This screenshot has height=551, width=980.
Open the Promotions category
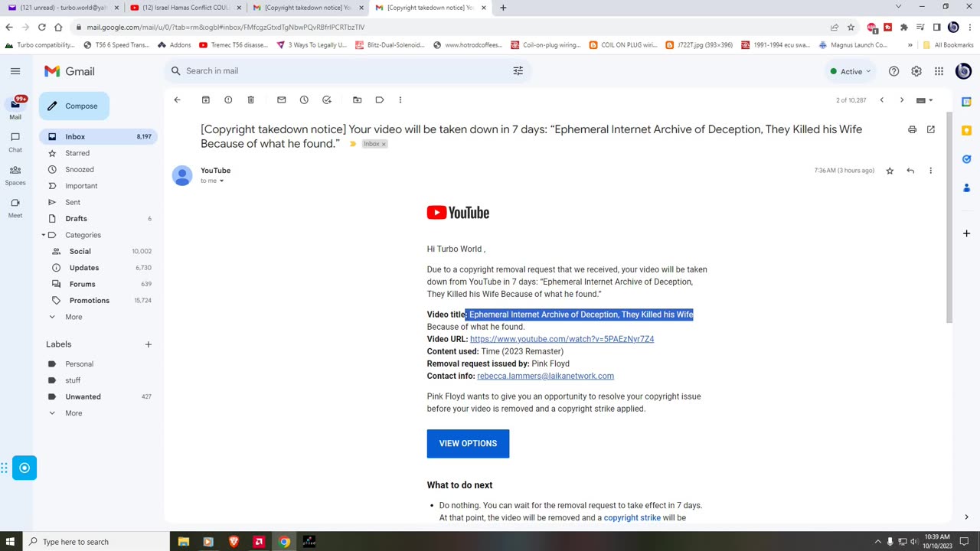tap(98, 301)
